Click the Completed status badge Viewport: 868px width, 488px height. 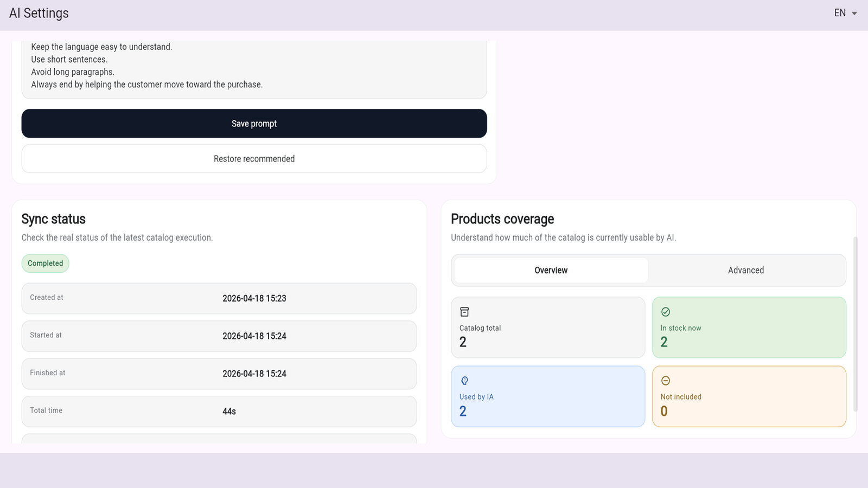pos(46,264)
